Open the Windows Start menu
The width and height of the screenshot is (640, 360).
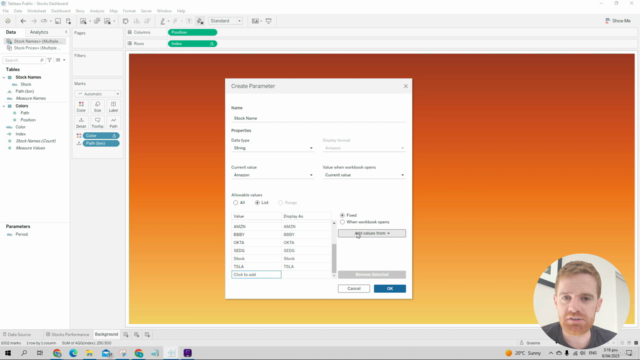coord(8,353)
